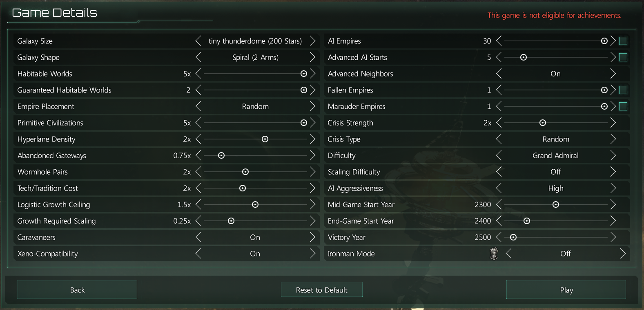Increase Tech/Tradition Cost with right arrow
Image resolution: width=644 pixels, height=310 pixels.
pos(312,188)
